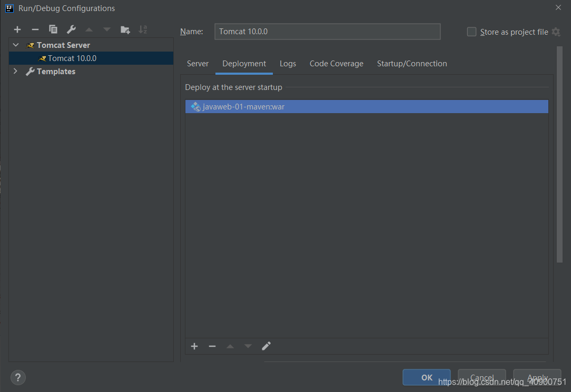This screenshot has height=392, width=571.
Task: Click the vertical scrollbar on the right
Action: click(x=560, y=155)
